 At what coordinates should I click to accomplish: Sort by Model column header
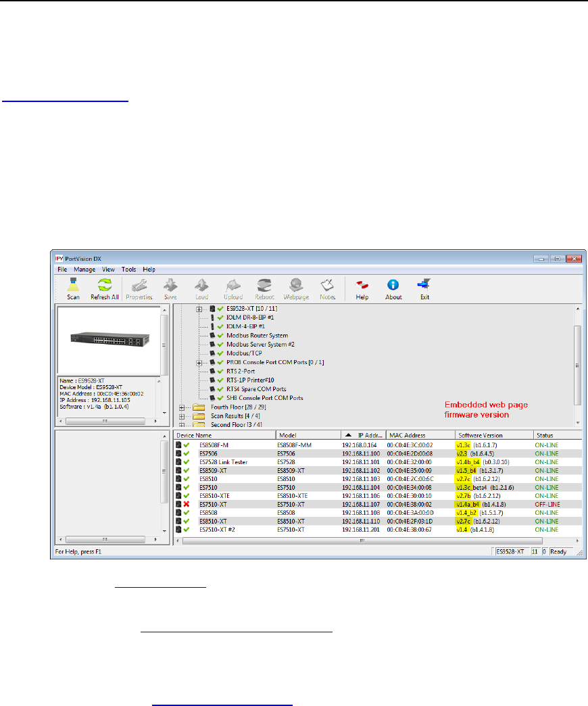pyautogui.click(x=308, y=435)
